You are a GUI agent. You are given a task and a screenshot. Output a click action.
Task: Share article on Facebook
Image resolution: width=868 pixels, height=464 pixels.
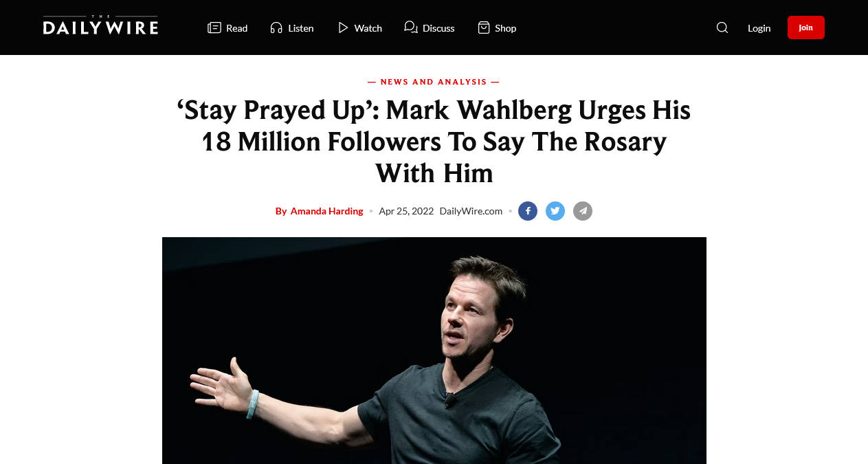[x=528, y=211]
